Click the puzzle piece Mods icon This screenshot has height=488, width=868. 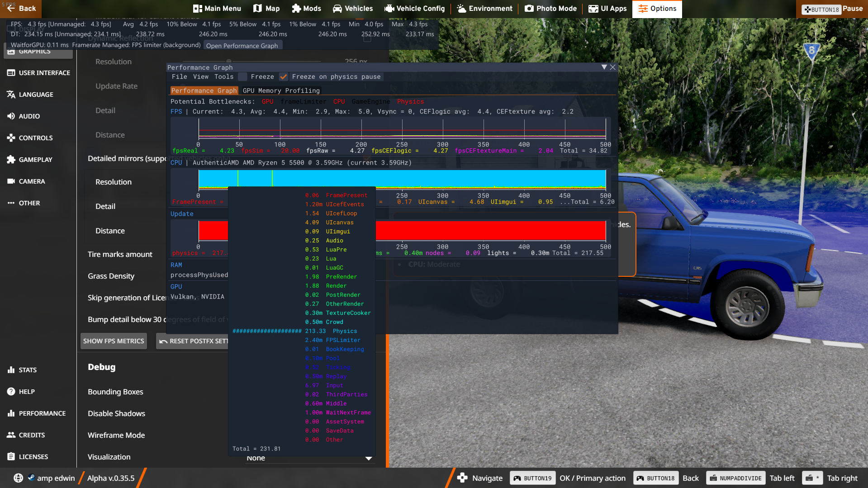(296, 9)
